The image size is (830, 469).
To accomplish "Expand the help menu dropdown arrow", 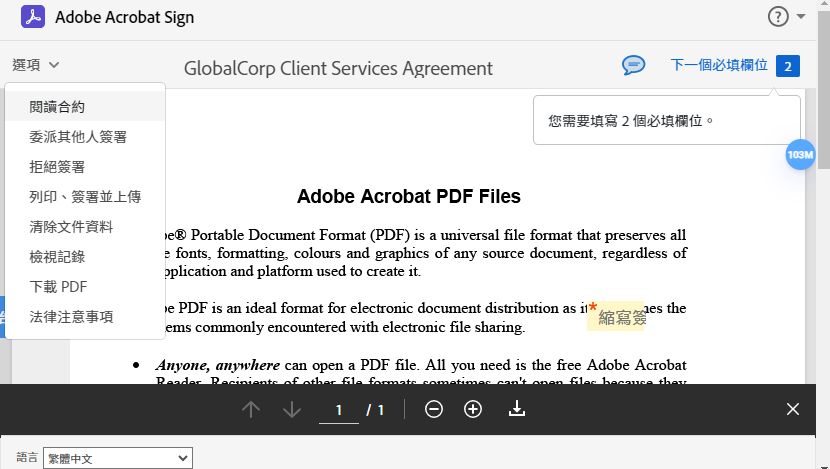I will [x=801, y=16].
